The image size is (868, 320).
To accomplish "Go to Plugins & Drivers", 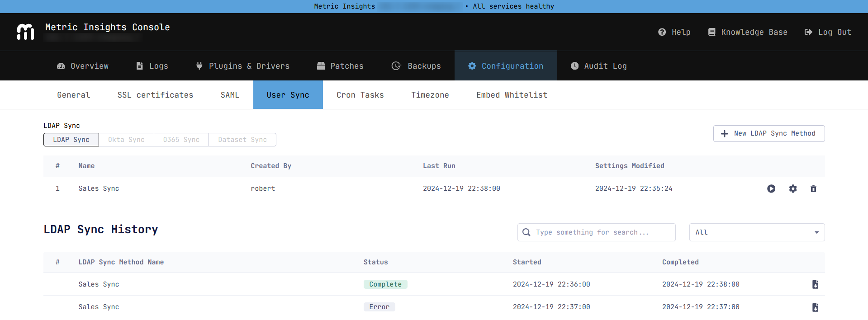I will point(243,66).
